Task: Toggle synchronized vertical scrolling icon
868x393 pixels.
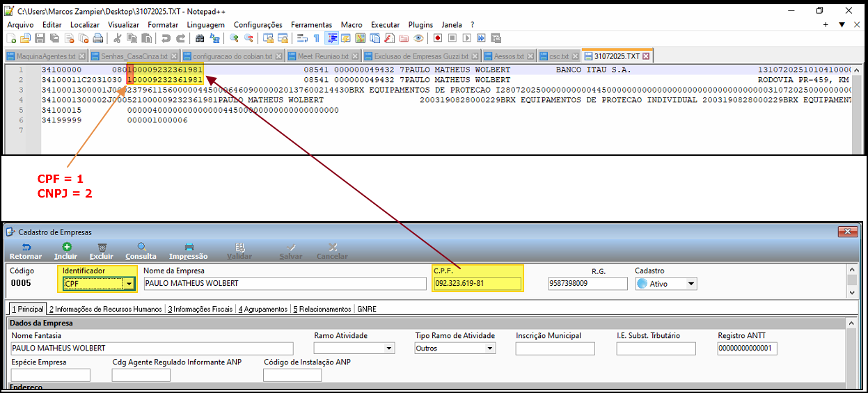Action: click(x=268, y=38)
